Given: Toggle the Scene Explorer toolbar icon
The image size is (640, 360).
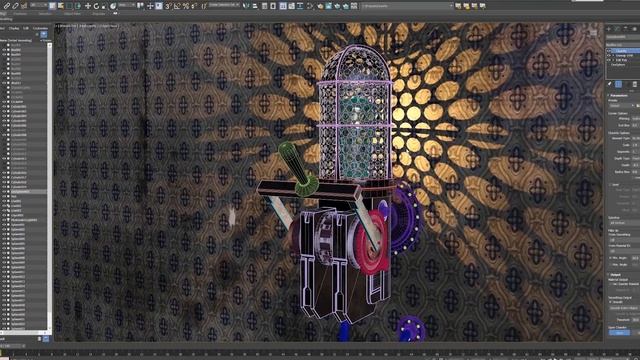Looking at the screenshot, I should (264, 6).
